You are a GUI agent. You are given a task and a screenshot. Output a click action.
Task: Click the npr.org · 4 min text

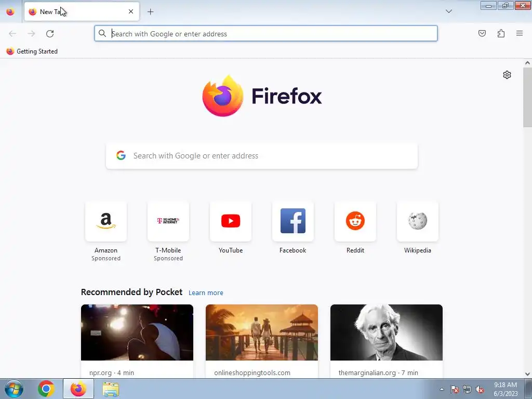click(112, 373)
